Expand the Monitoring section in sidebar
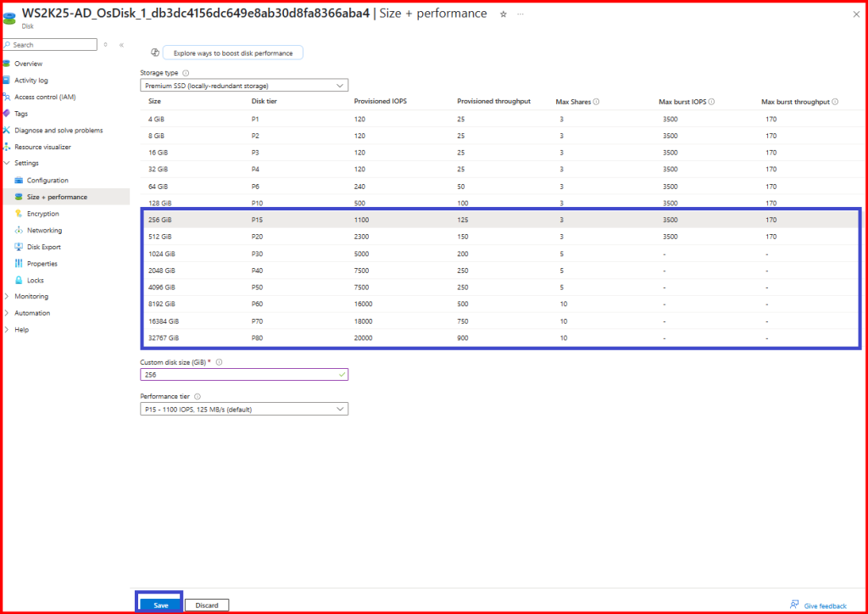 (7, 297)
